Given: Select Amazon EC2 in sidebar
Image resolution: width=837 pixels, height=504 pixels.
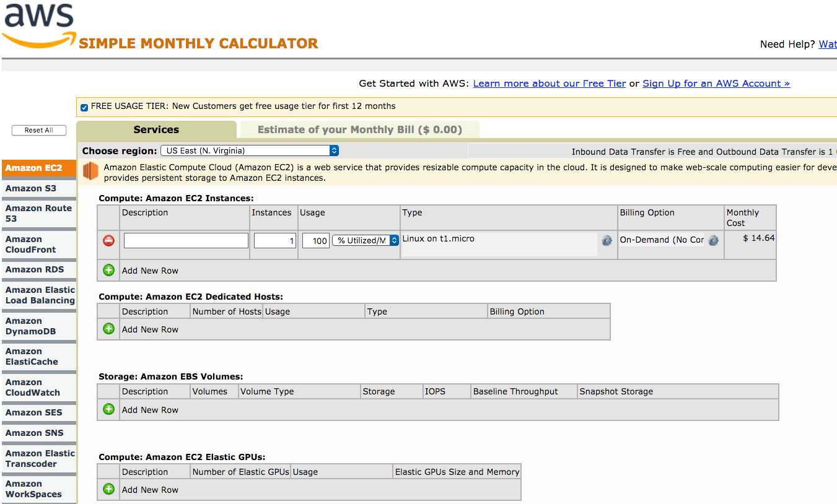Looking at the screenshot, I should click(x=38, y=168).
